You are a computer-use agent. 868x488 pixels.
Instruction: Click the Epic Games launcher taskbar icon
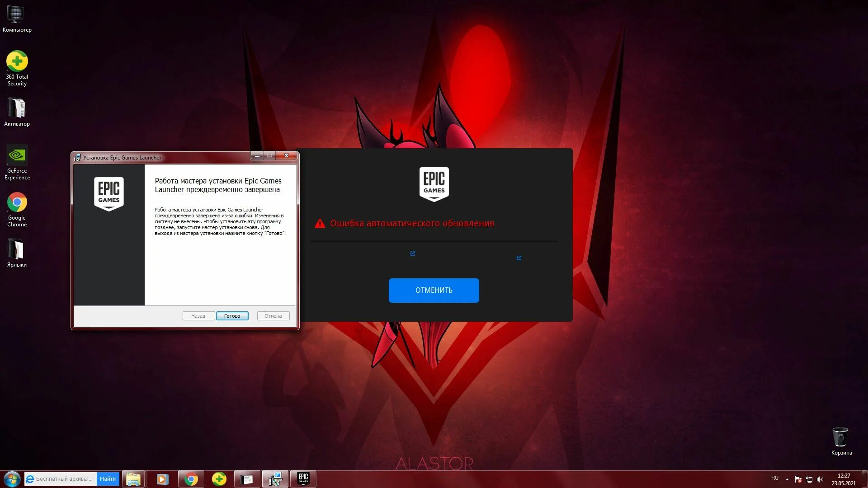(x=303, y=479)
